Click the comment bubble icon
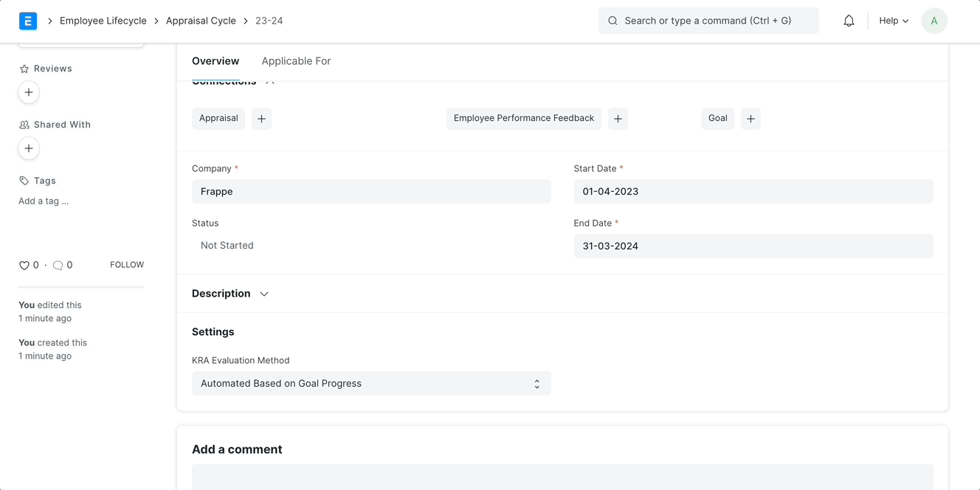The height and width of the screenshot is (490, 980). tap(58, 266)
